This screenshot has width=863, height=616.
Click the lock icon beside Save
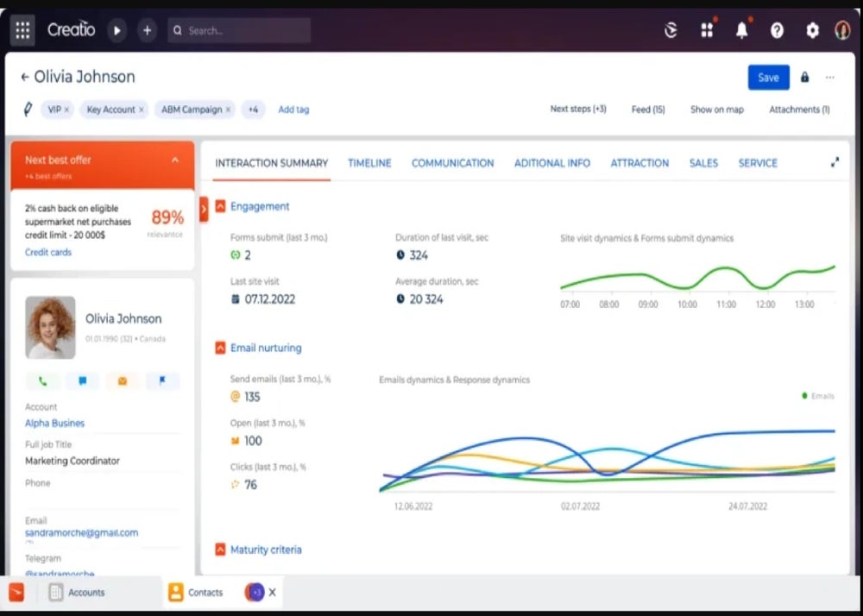click(804, 77)
